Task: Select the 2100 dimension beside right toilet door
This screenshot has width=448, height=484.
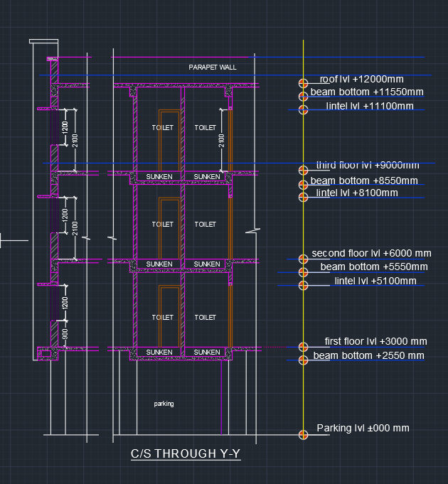Action: click(x=221, y=141)
